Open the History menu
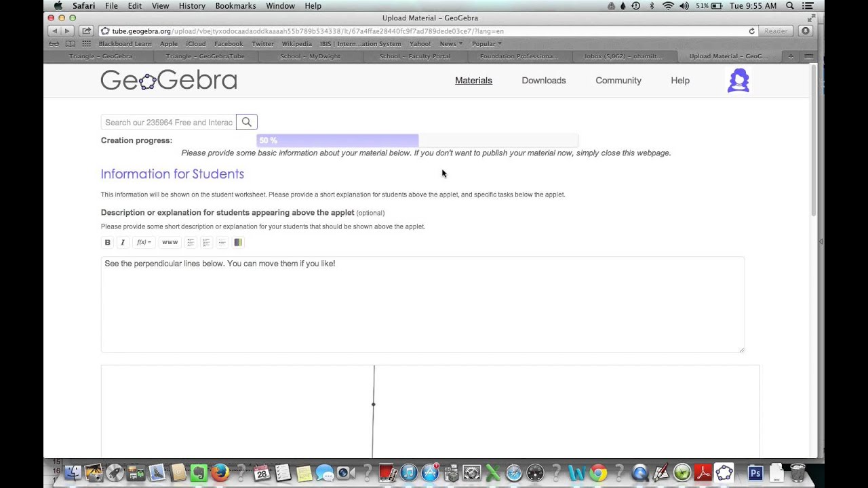The image size is (868, 488). [x=192, y=6]
